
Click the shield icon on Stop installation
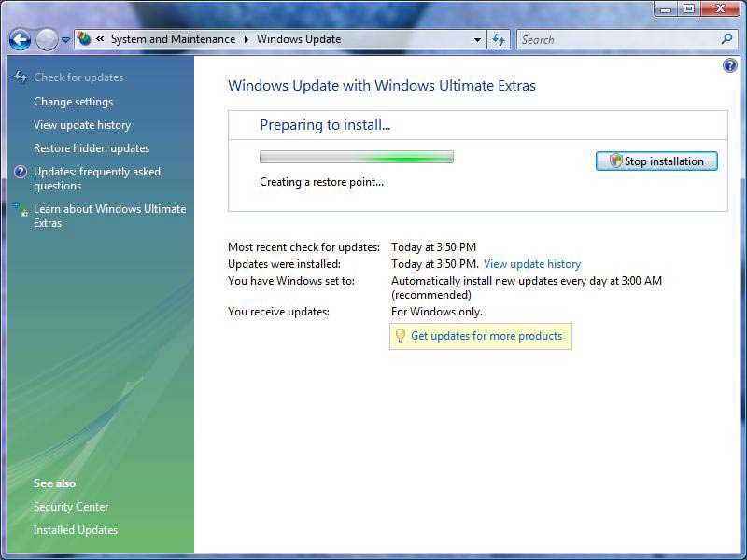pos(616,161)
